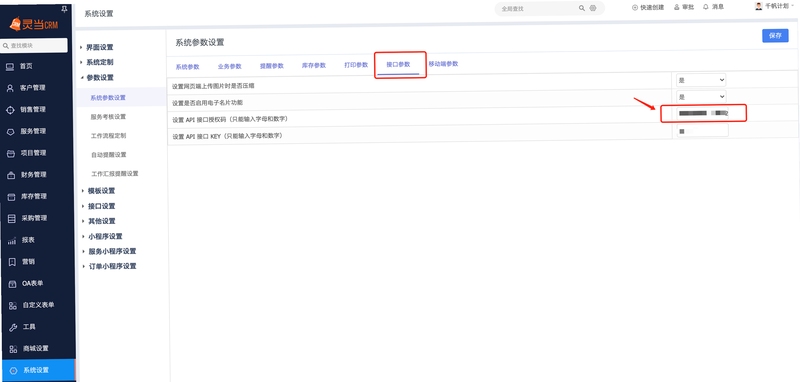Viewport: 800px width, 382px height.
Task: Click the 商城设置 icon
Action: coord(13,349)
